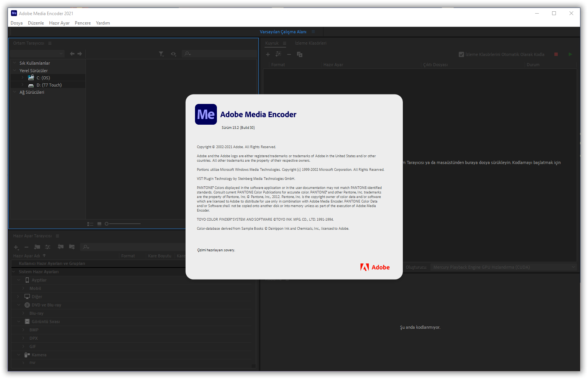Export presets using the export icon

click(x=72, y=247)
